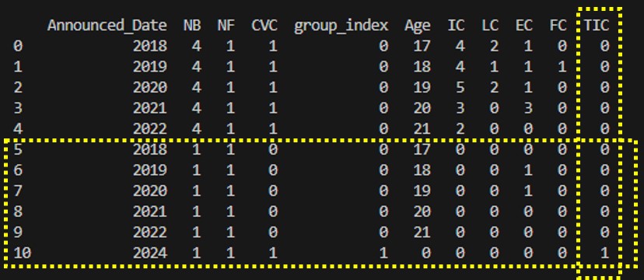Click the EC column header
Viewport: 644px width, 280px height.
pyautogui.click(x=524, y=26)
